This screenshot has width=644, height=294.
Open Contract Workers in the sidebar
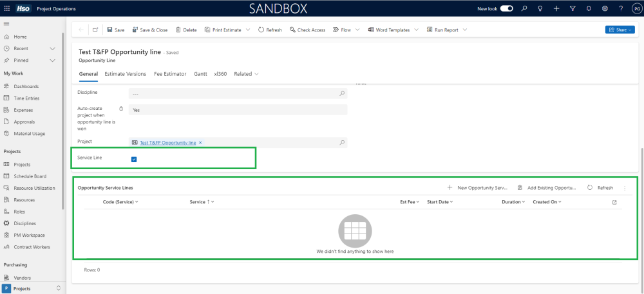(32, 247)
